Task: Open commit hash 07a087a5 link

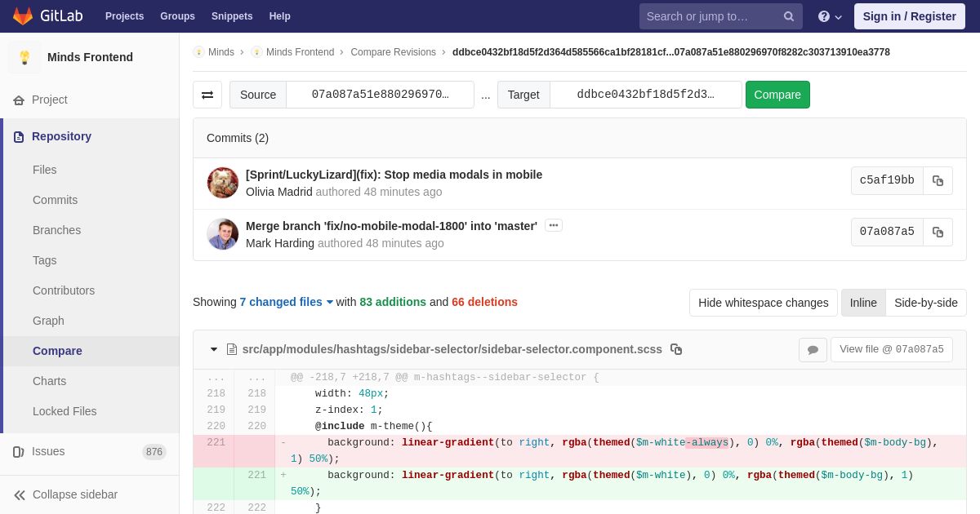Action: 887,232
